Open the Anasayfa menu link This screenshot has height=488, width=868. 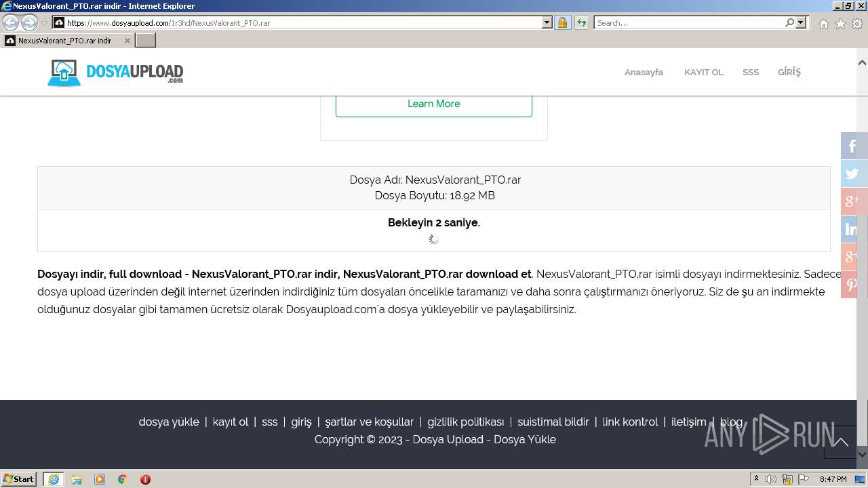coord(644,72)
